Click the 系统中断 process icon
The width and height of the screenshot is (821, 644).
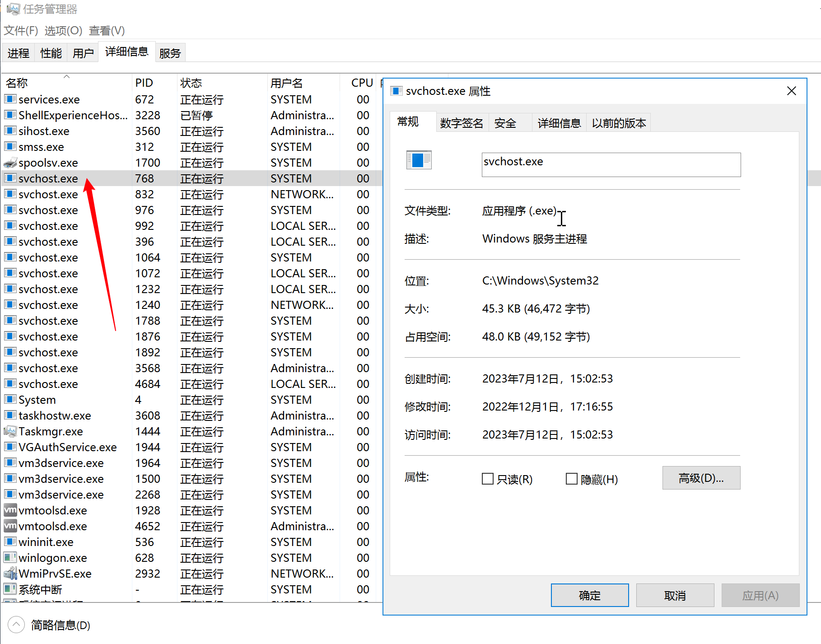coord(10,589)
